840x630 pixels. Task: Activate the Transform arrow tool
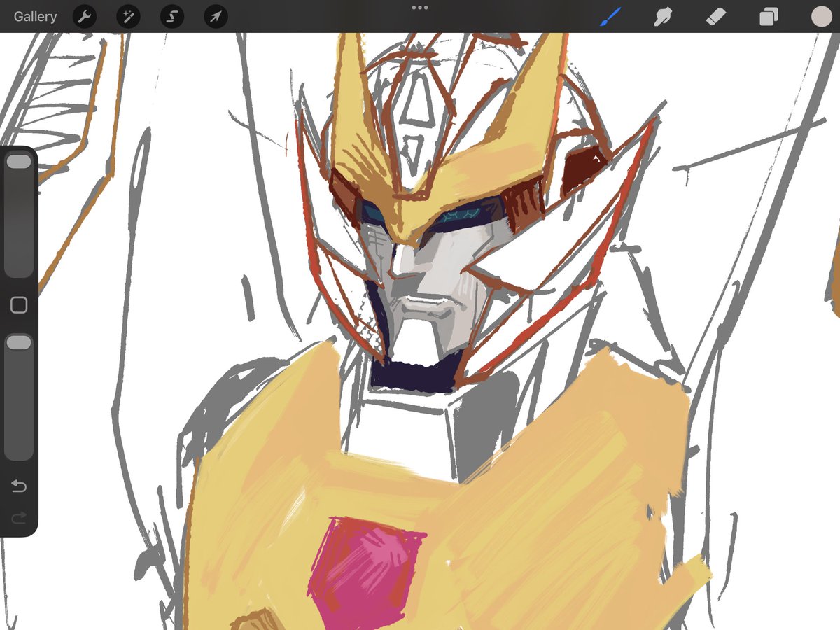(x=216, y=16)
